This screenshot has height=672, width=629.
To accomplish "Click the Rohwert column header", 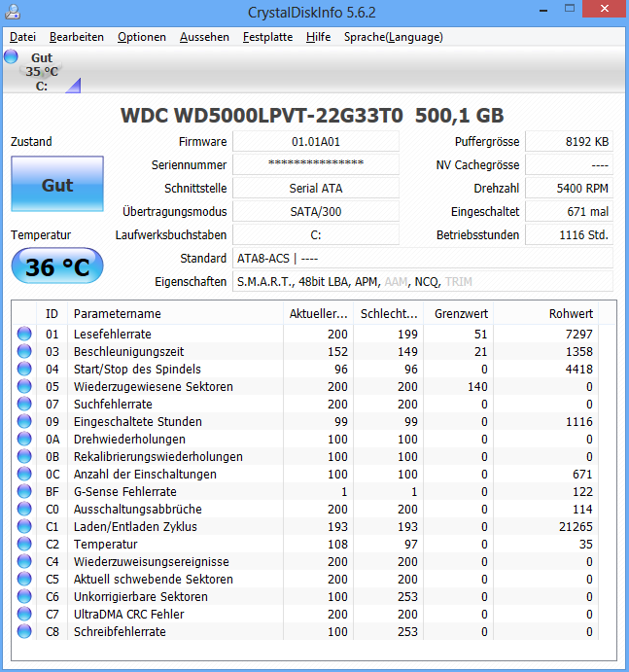I will pos(545,314).
